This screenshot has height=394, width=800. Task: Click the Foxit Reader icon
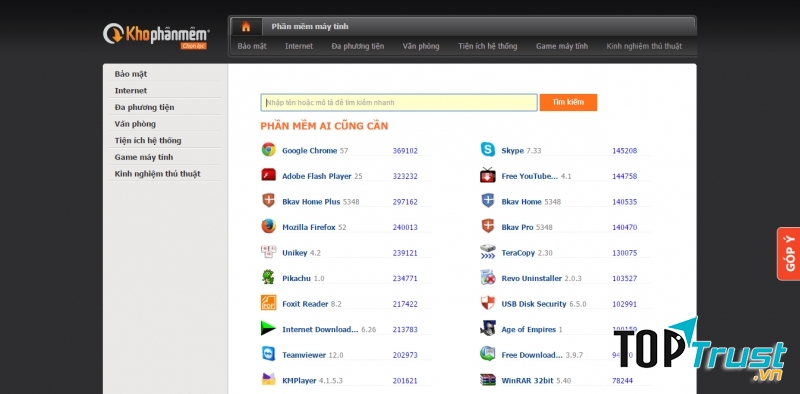coord(268,303)
